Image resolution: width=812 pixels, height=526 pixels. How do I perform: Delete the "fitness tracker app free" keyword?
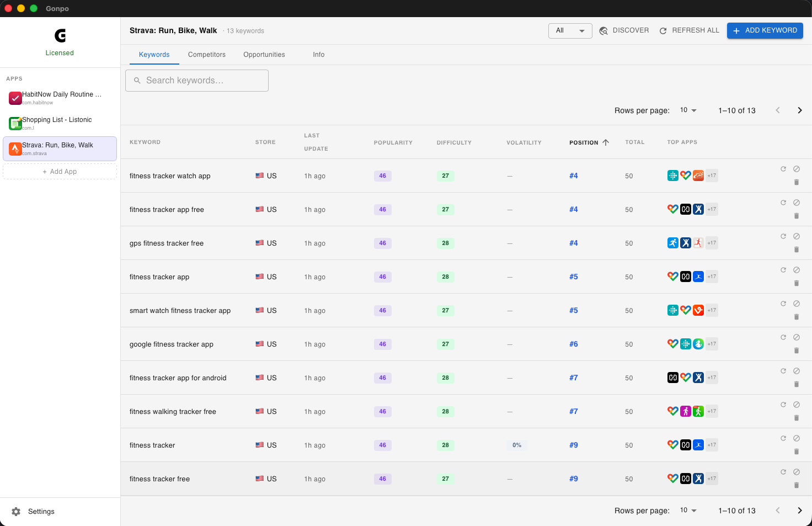[796, 216]
